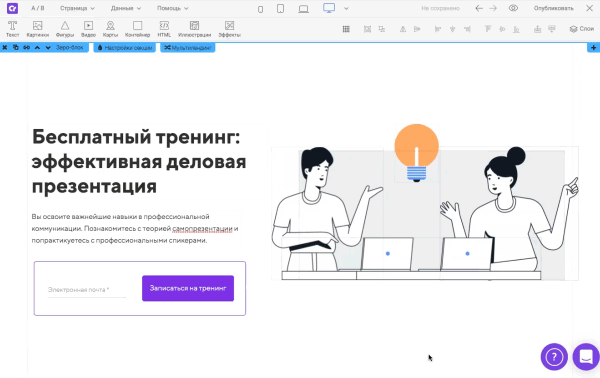Select the two people illustration

click(425, 213)
